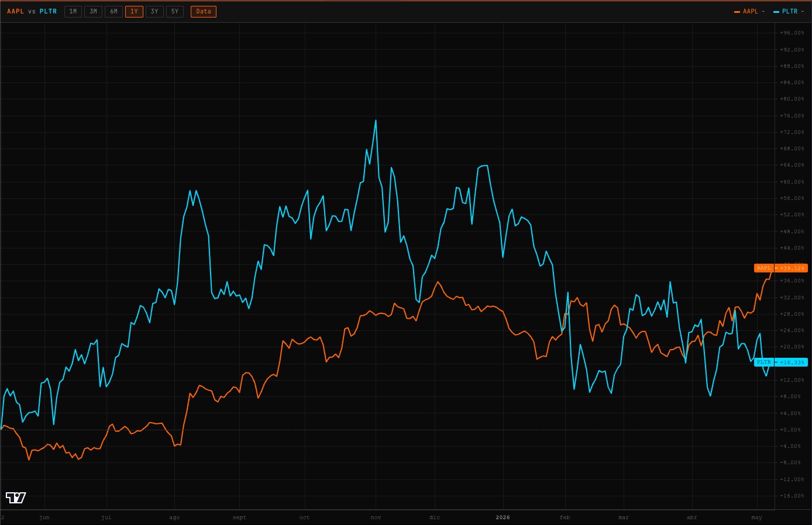
Task: Click the nov label on the time axis
Action: tap(376, 517)
